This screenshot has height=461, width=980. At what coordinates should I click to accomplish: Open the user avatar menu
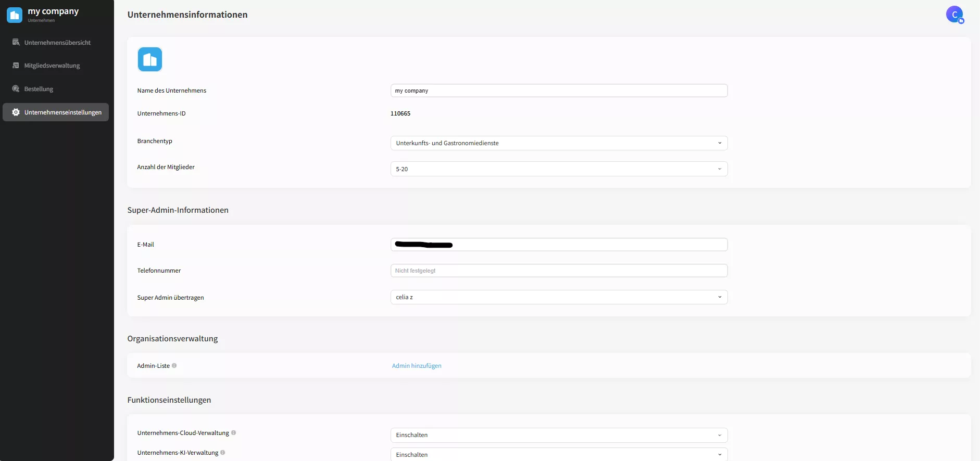click(954, 15)
